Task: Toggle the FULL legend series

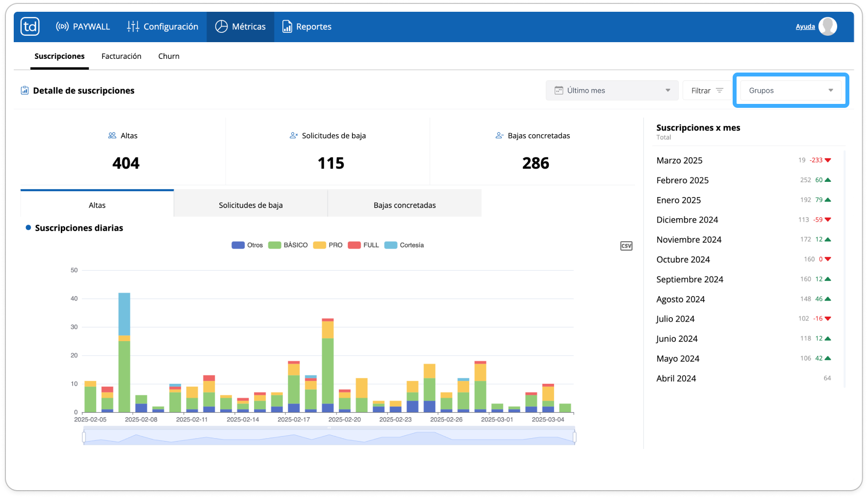Action: pos(363,245)
